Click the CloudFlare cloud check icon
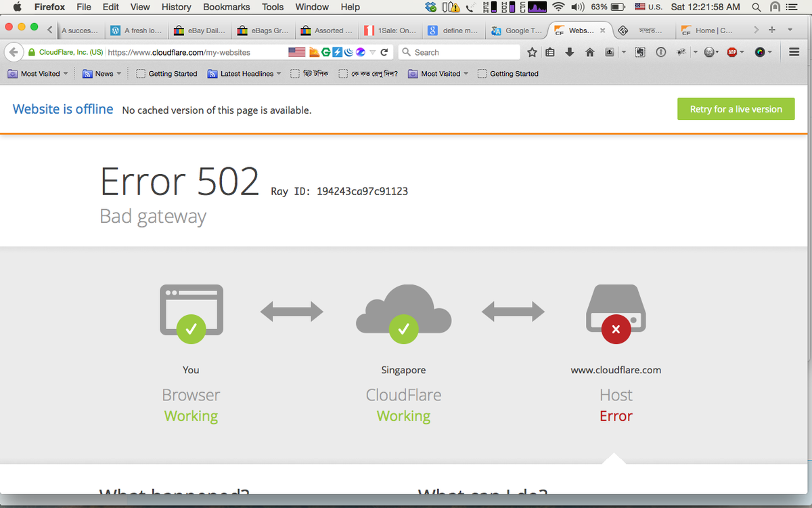This screenshot has width=812, height=508. click(x=403, y=330)
